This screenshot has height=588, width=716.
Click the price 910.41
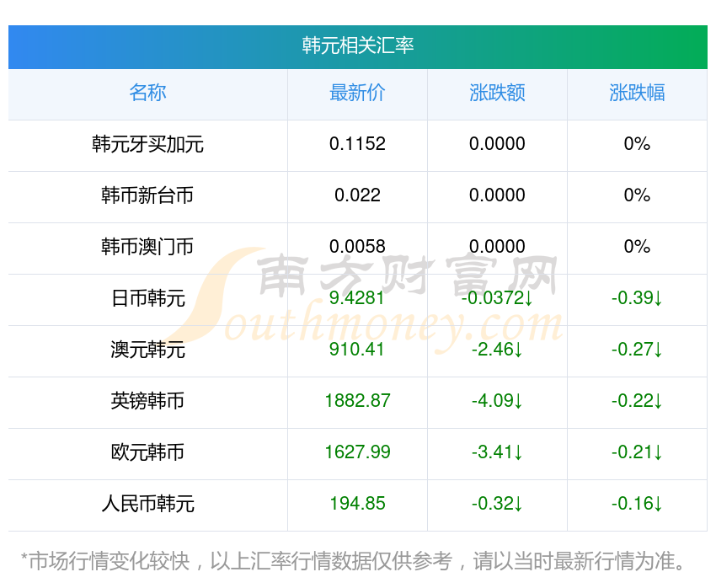click(x=356, y=350)
